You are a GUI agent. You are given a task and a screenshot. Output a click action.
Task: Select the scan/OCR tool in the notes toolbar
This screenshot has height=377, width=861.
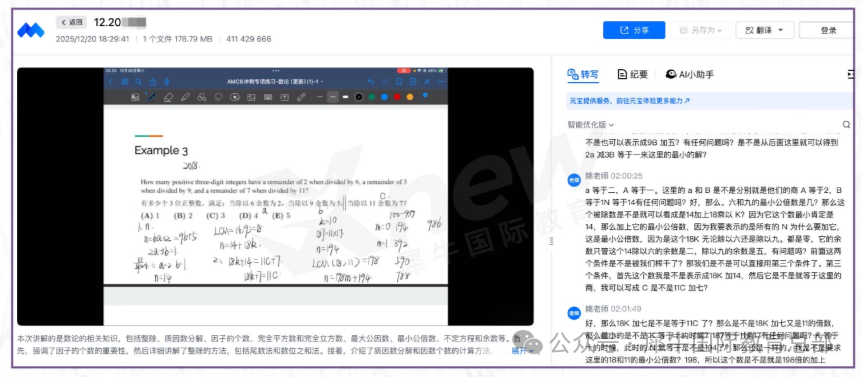click(135, 97)
